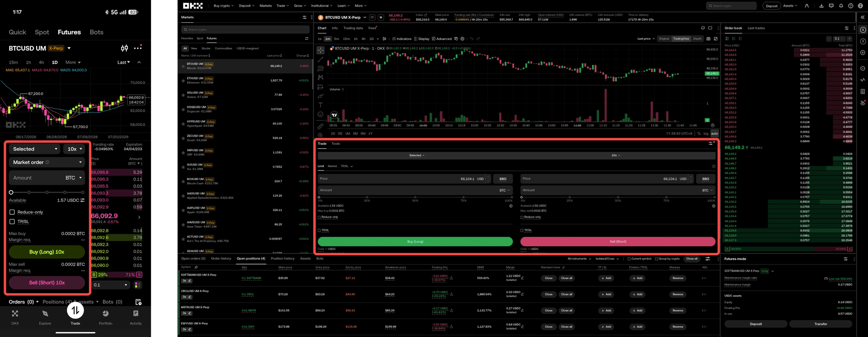This screenshot has width=868, height=337.
Task: Open Portfolio in mobile bottom navigation
Action: pyautogui.click(x=106, y=317)
